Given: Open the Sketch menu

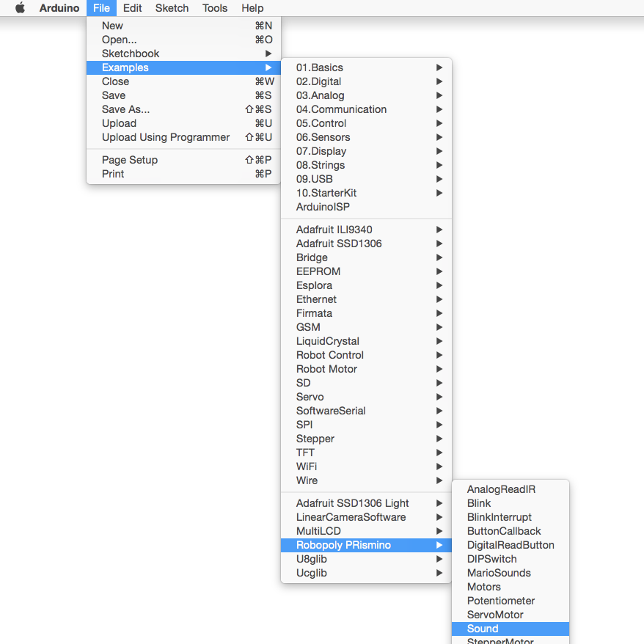Looking at the screenshot, I should 172,8.
